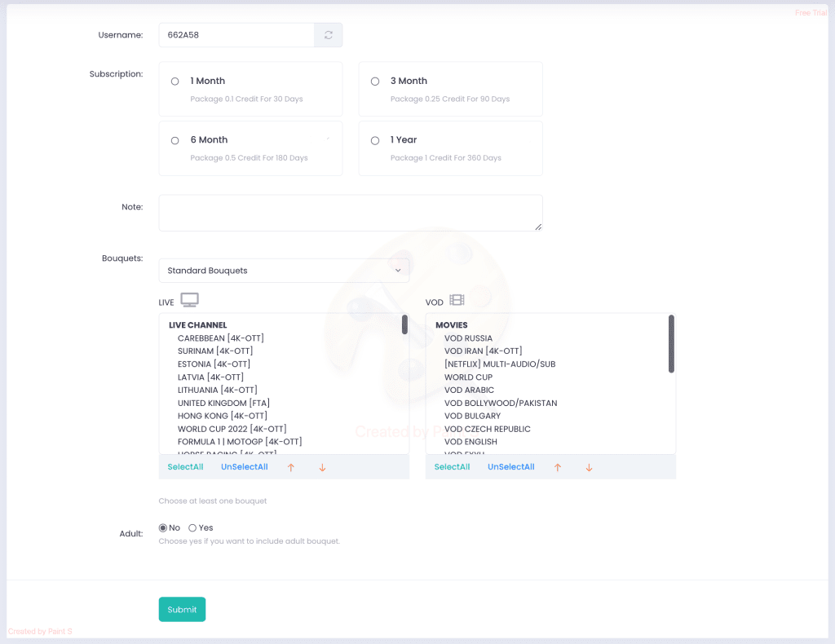The image size is (835, 644).
Task: Select WORLD CUP 2022 [4K-OTT] bouquet
Action: 232,429
